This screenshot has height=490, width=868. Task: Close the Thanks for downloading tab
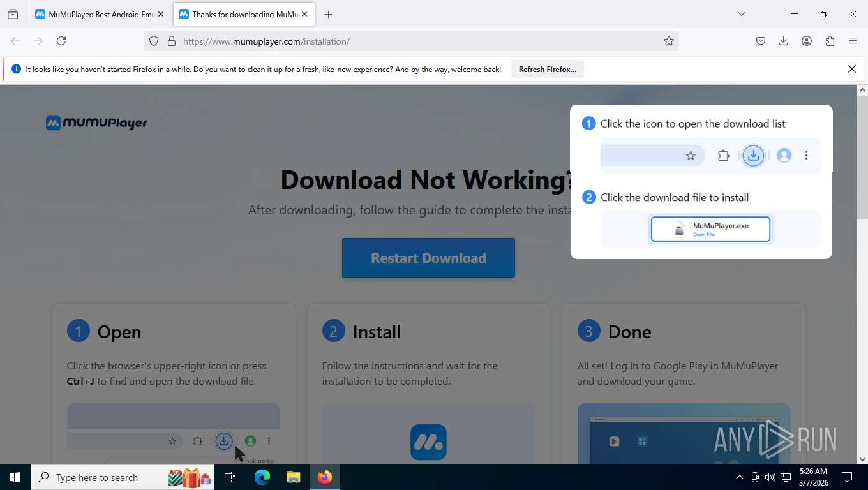[x=304, y=14]
